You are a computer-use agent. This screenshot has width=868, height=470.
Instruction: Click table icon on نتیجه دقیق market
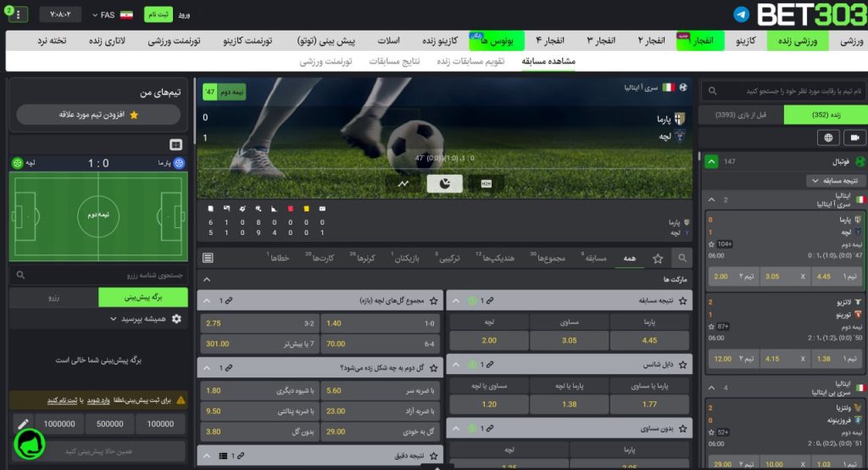tap(223, 456)
